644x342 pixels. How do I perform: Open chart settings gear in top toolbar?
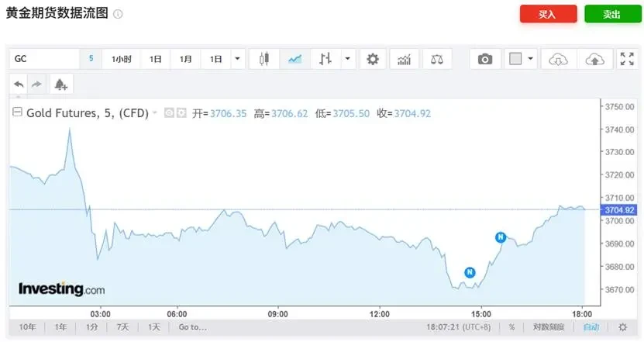(373, 59)
